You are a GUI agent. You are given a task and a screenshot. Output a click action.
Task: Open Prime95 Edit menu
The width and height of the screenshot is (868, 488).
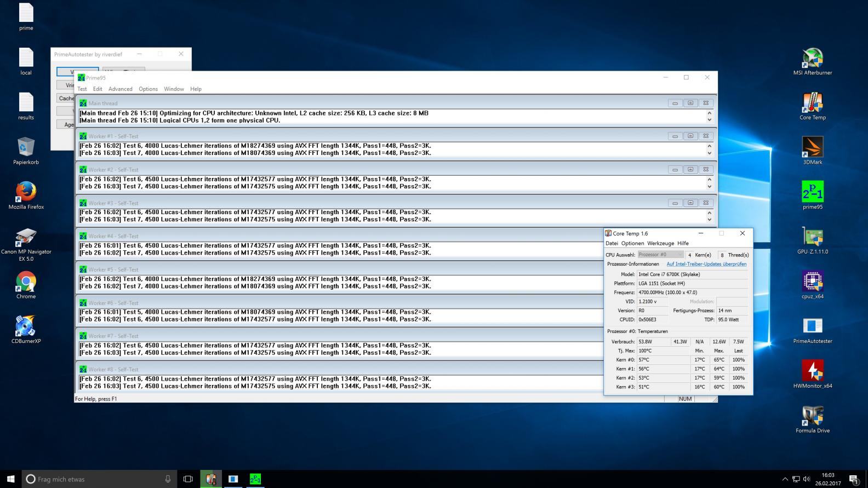[x=98, y=89]
